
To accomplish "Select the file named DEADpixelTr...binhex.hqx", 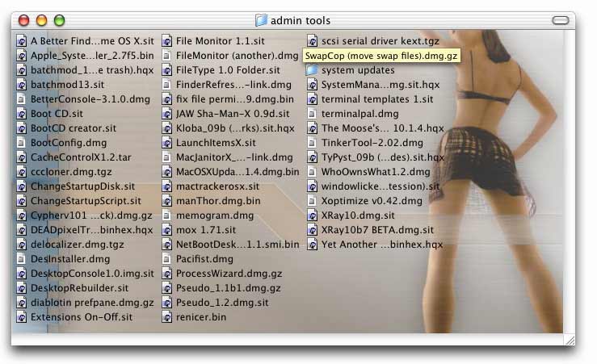I will [92, 230].
